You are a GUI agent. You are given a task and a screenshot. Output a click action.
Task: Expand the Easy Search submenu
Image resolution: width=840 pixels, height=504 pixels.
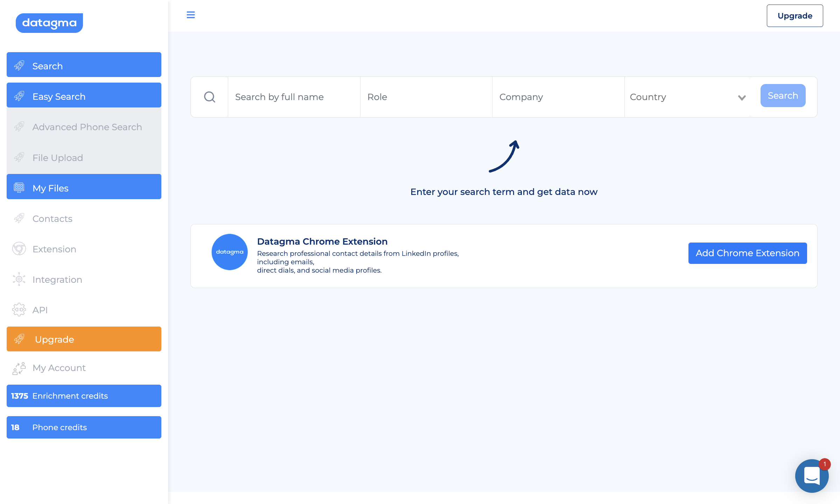click(x=59, y=96)
